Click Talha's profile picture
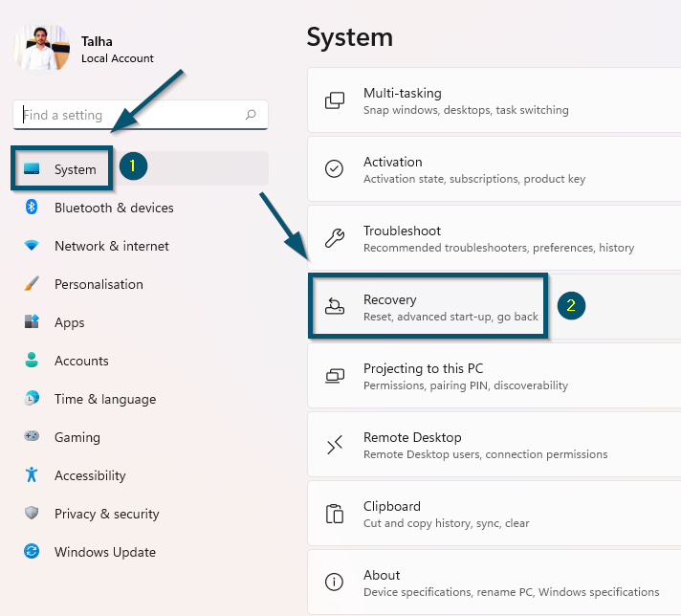The height and width of the screenshot is (616, 681). 42,48
